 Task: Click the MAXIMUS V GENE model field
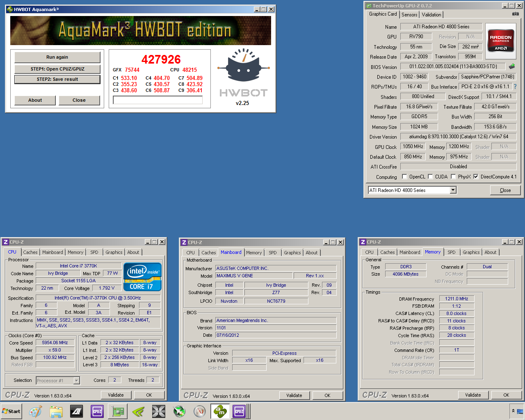[254, 276]
